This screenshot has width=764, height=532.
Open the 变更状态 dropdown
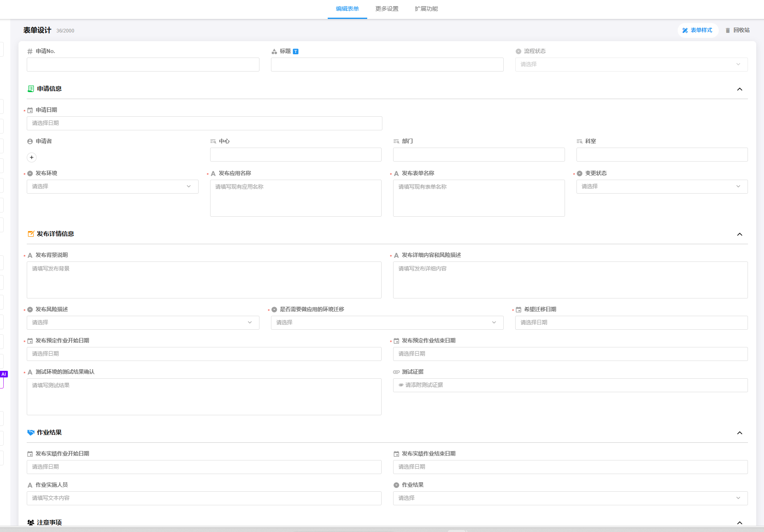click(x=662, y=187)
